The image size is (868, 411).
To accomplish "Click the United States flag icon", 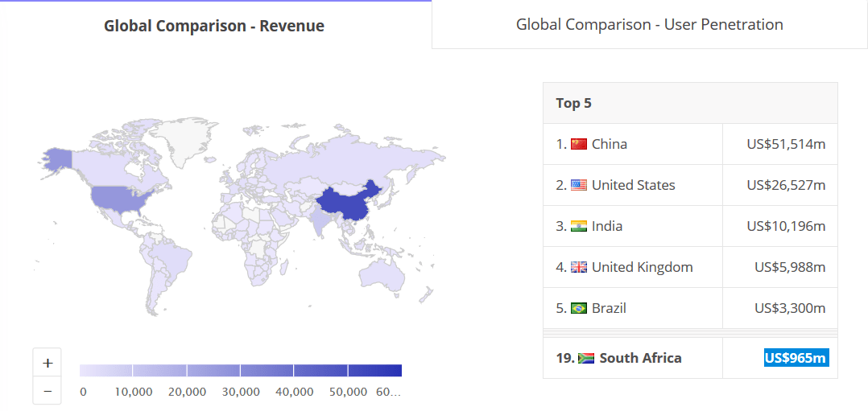I will click(x=578, y=185).
